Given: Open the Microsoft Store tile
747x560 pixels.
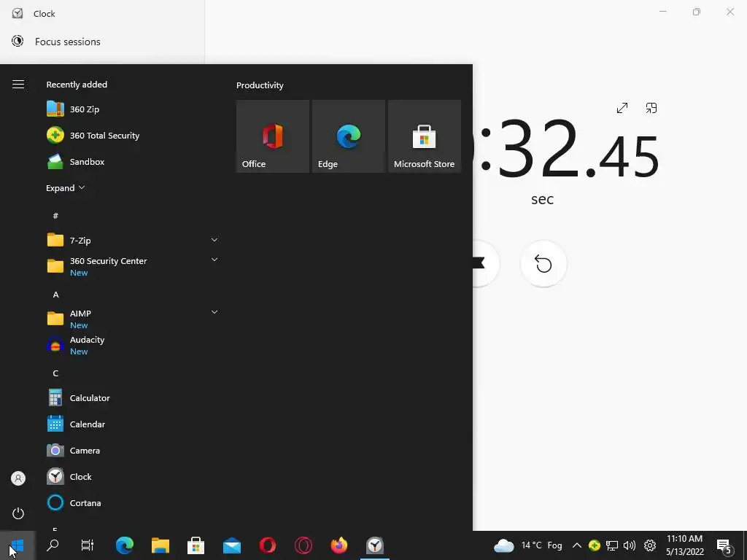Looking at the screenshot, I should 425,136.
